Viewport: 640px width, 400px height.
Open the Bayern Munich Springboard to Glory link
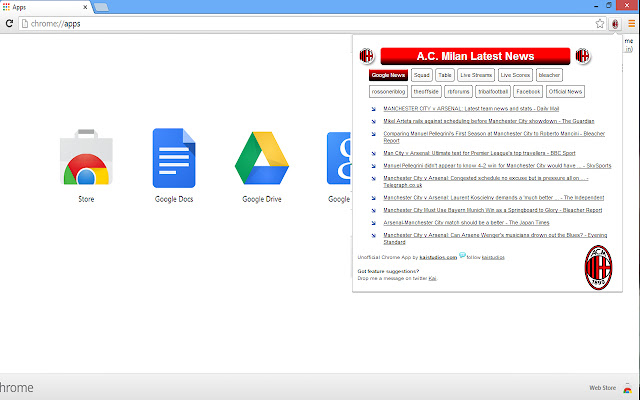[493, 210]
